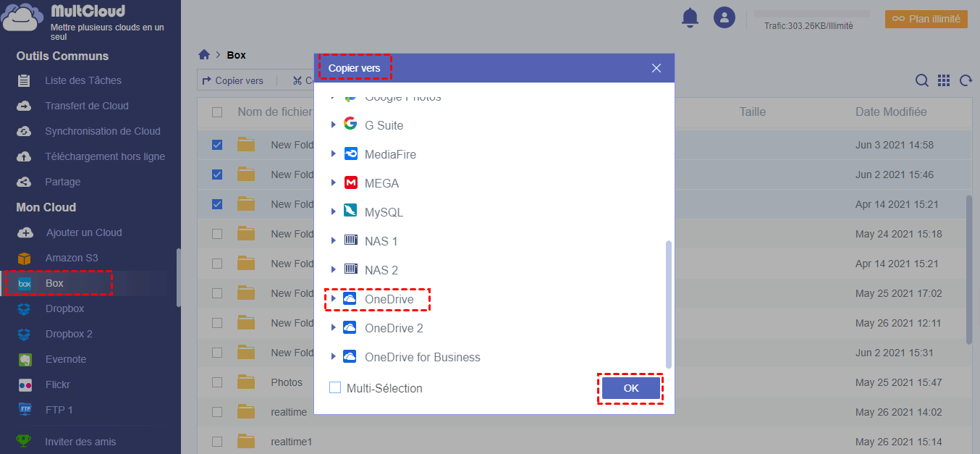Uncheck the Jun 2 2021 15:46 row
The width and height of the screenshot is (980, 454).
pos(217,175)
